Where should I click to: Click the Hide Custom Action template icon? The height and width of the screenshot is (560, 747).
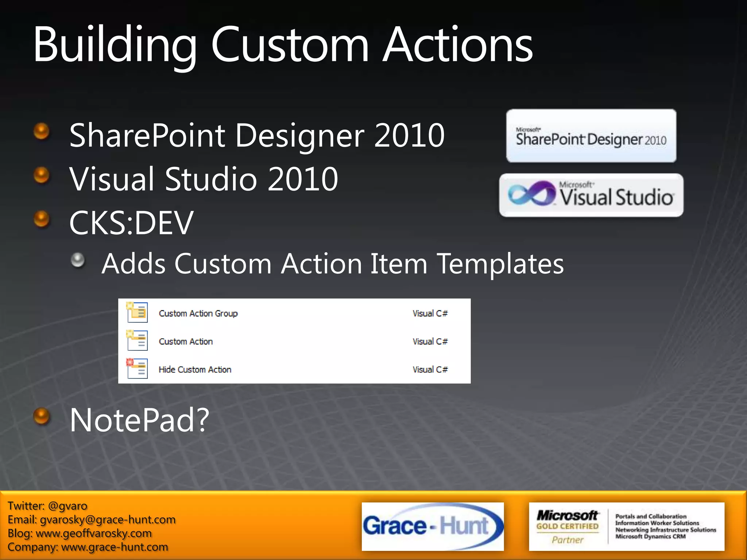point(137,368)
